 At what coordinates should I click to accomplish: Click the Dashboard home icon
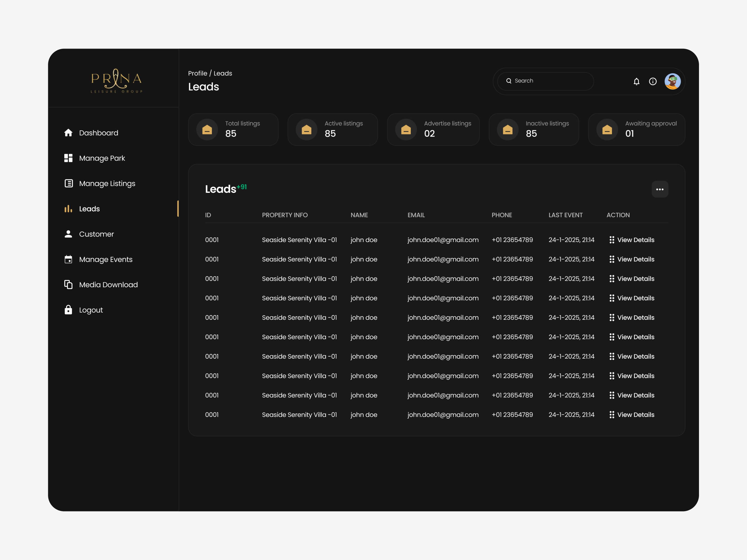coord(68,133)
